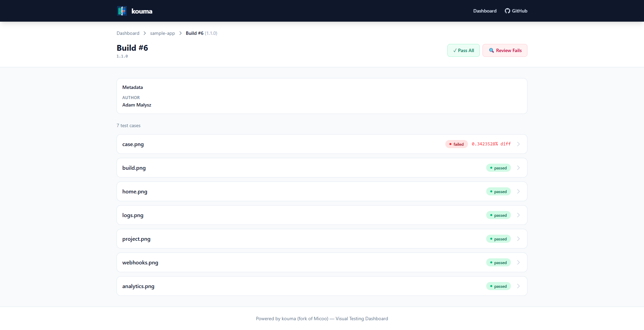This screenshot has height=330, width=644.
Task: Click the 0.3423528% diff value
Action: pos(491,144)
